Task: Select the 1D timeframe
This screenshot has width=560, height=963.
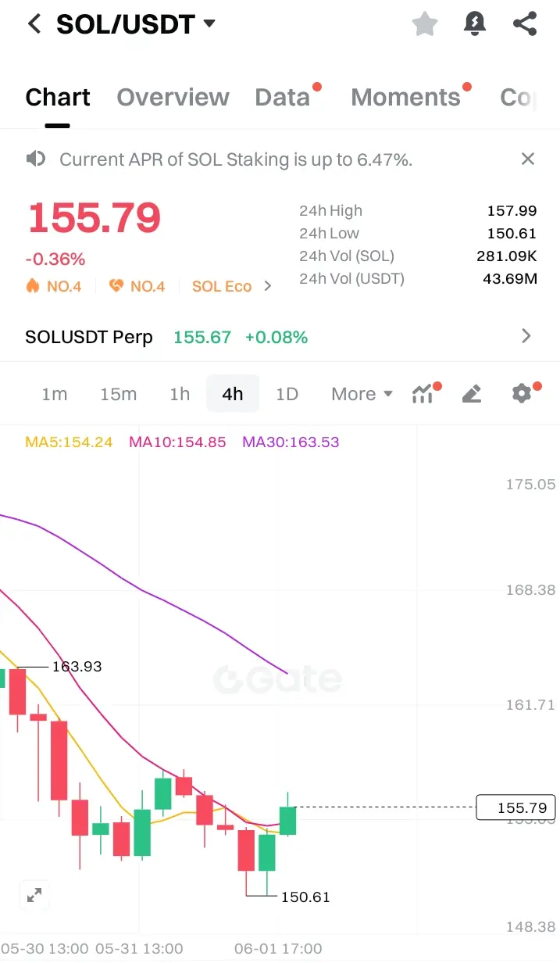Action: (x=287, y=394)
